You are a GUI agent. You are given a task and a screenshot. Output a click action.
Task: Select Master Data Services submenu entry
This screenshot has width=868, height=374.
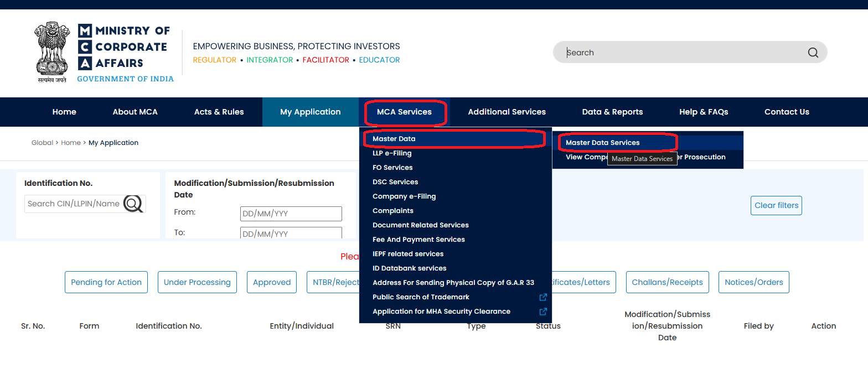[602, 143]
